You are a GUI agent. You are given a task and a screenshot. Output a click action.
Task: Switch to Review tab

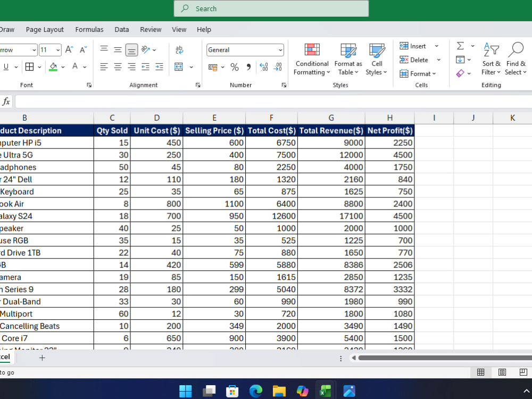tap(151, 29)
